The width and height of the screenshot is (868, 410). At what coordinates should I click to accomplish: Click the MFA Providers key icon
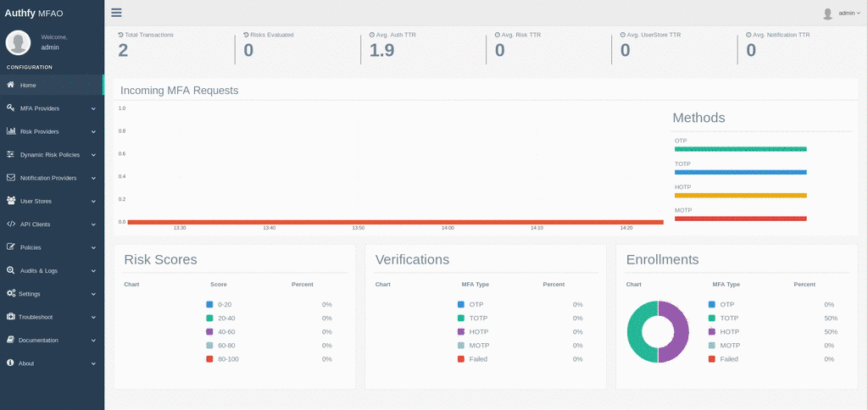click(10, 108)
